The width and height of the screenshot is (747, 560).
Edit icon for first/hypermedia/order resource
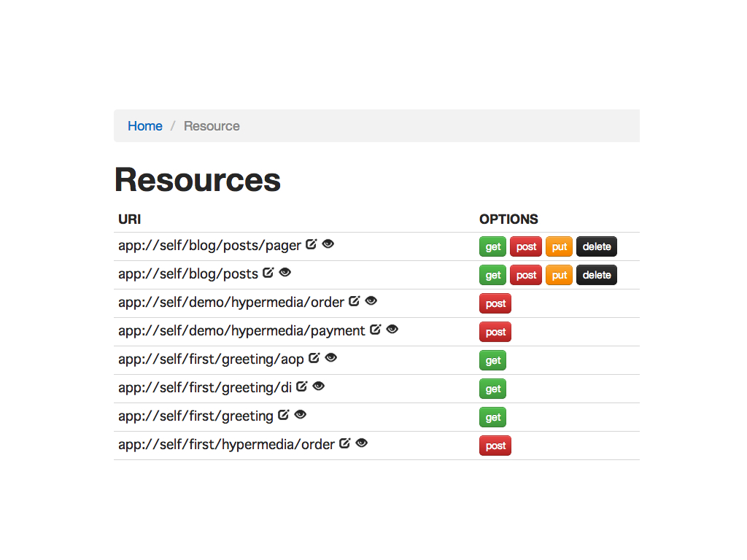click(x=345, y=443)
